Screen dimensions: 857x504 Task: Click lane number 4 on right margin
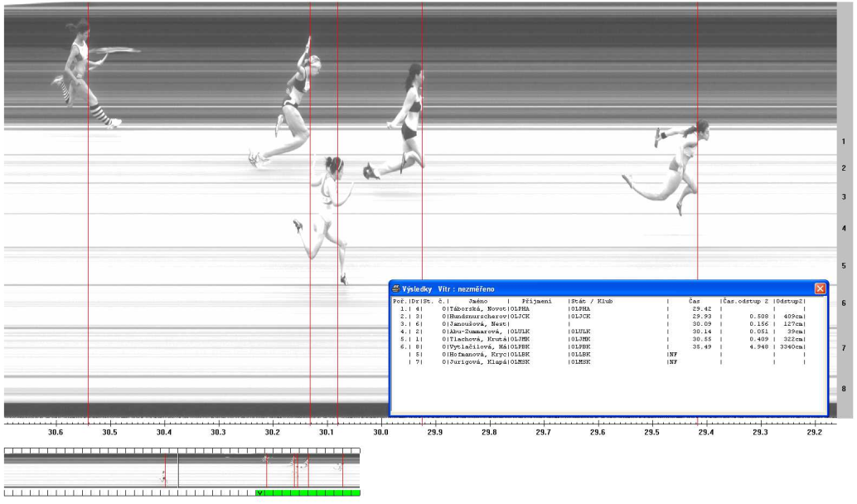pos(844,229)
